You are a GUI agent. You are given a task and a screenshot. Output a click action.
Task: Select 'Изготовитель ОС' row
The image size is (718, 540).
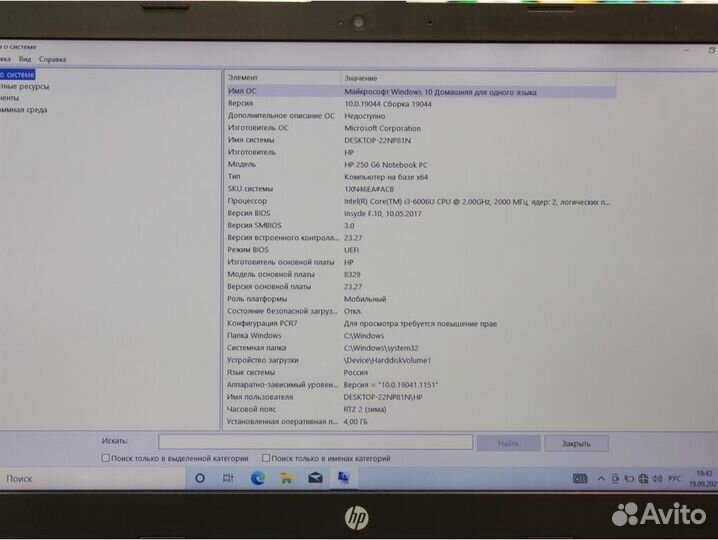(x=421, y=128)
